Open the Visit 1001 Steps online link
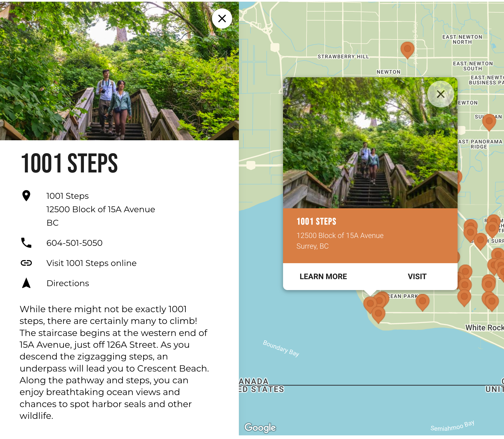Screen dimensions: 504x439 pyautogui.click(x=91, y=263)
